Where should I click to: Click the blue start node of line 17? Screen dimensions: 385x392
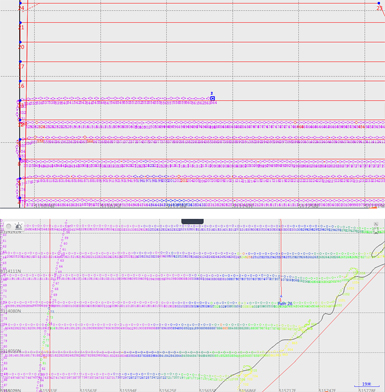point(20,62)
